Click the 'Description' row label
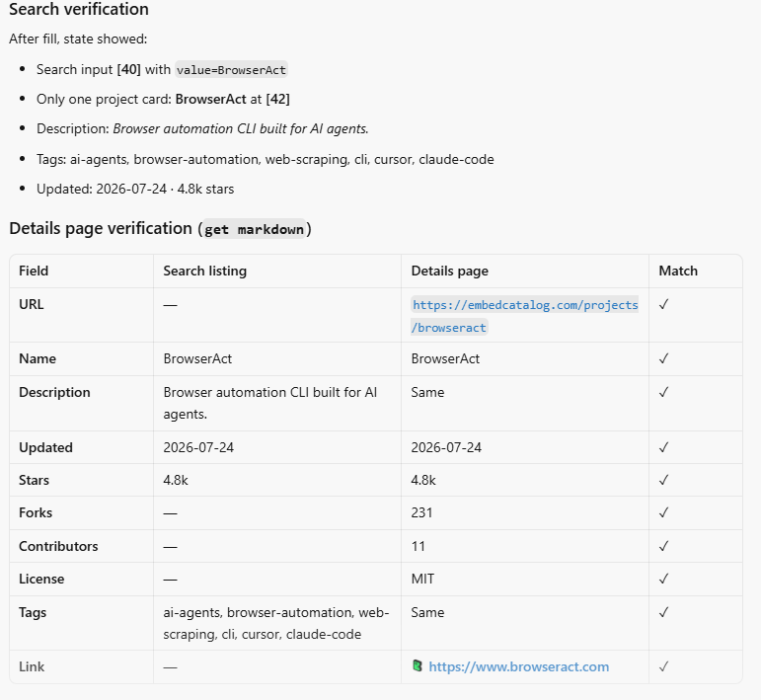This screenshot has height=700, width=761. (54, 392)
